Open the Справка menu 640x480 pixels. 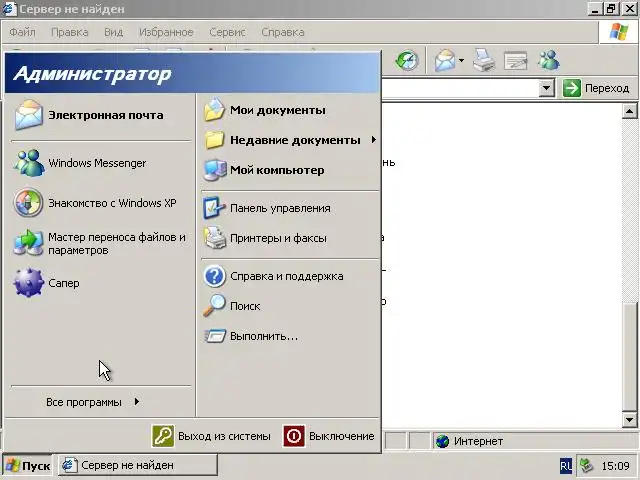[283, 32]
